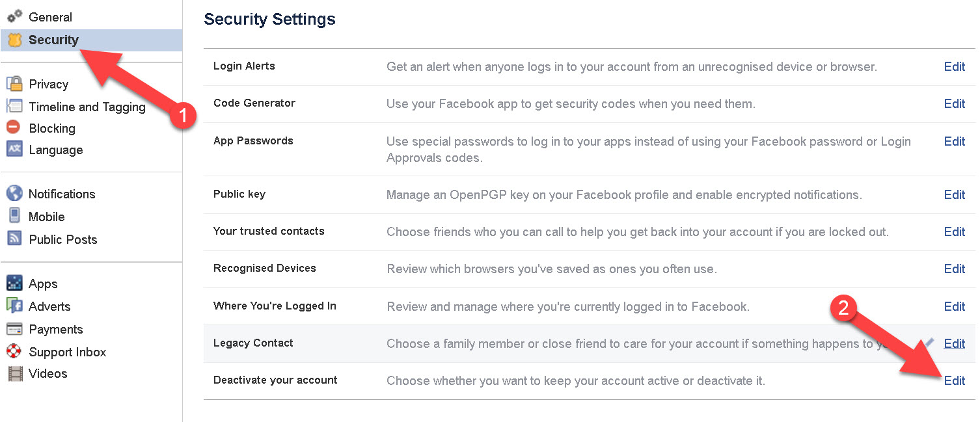980x422 pixels.
Task: Click the Videos film icon
Action: 16,373
